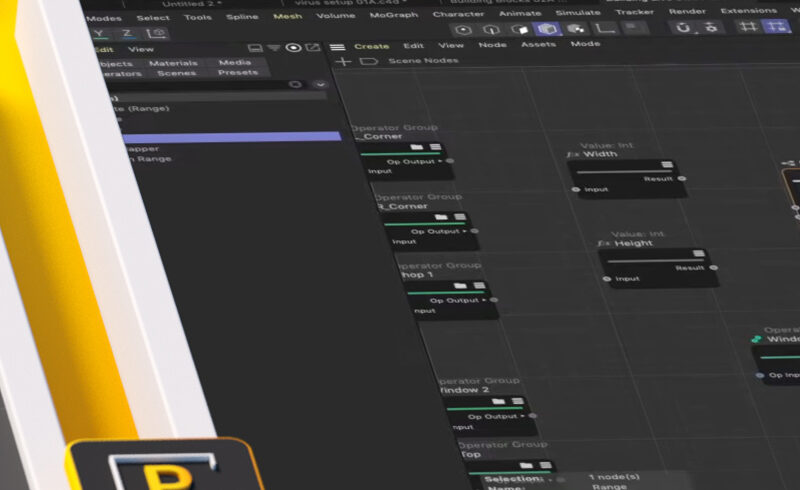Screen dimensions: 800x490
Task: Select the Media category tab
Action: (x=235, y=62)
